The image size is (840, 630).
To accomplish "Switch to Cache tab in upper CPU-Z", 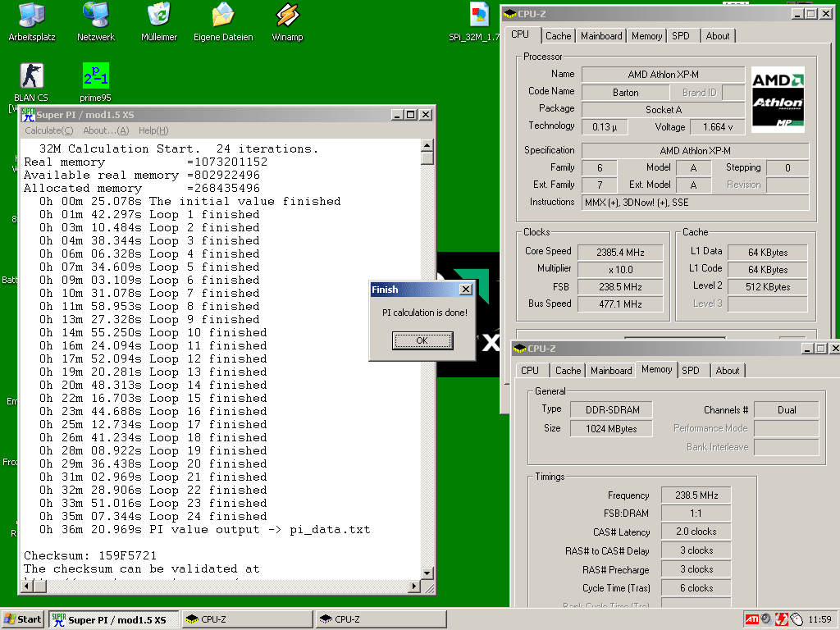I will [558, 36].
